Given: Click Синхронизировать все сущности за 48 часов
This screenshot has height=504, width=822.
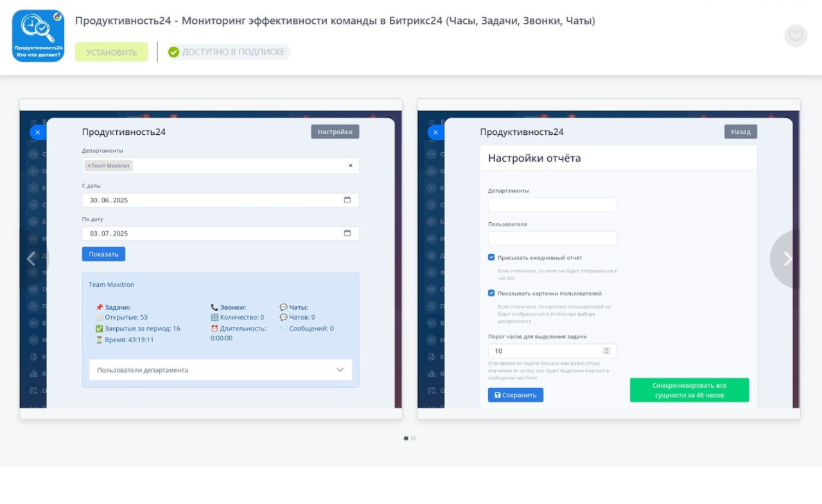Looking at the screenshot, I should pos(690,390).
